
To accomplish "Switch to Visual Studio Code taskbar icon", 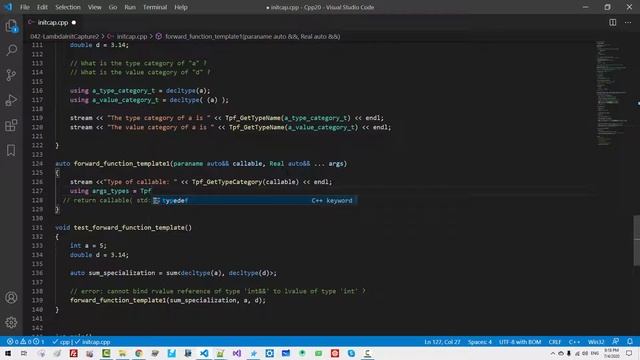I will (x=204, y=353).
